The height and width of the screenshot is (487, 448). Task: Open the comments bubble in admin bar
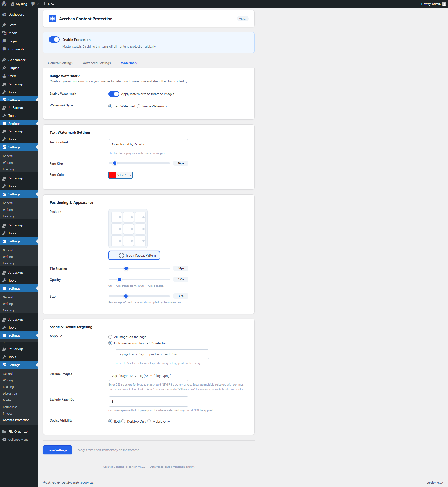click(33, 4)
